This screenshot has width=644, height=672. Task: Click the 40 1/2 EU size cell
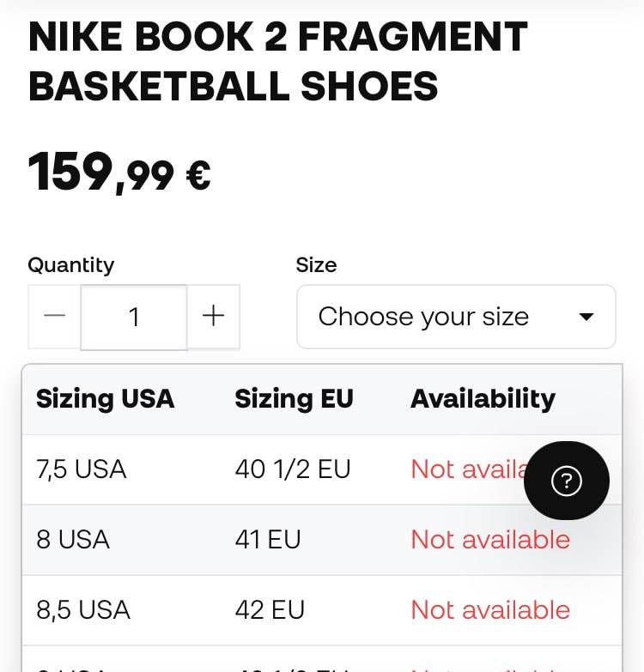pos(293,469)
